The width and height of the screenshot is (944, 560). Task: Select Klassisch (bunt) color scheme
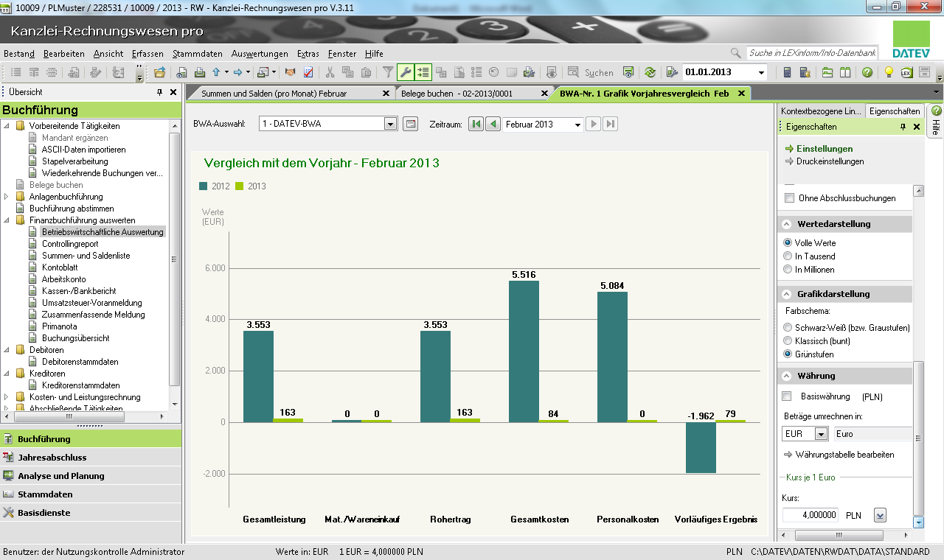788,340
